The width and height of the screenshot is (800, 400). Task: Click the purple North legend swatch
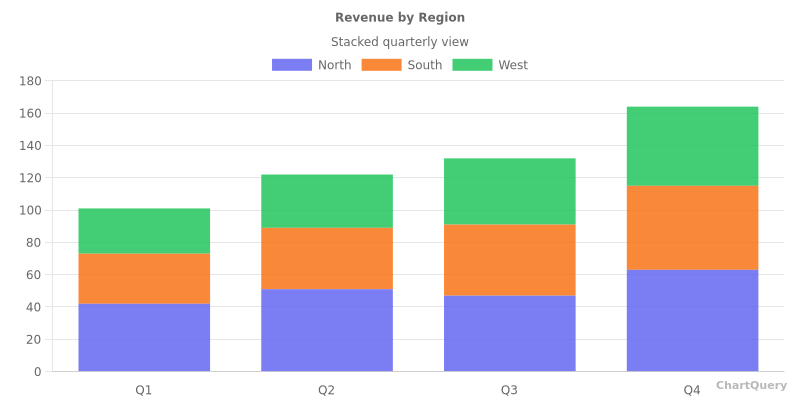[291, 65]
